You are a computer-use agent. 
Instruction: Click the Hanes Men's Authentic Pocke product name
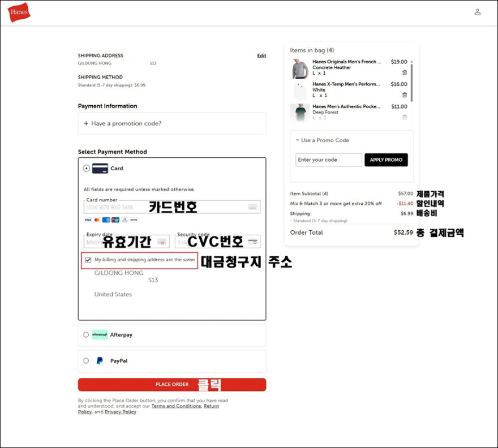coord(346,106)
